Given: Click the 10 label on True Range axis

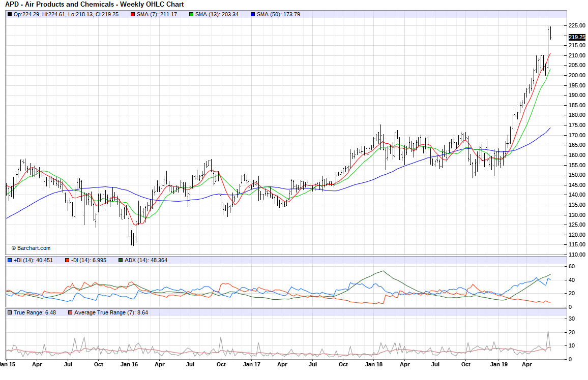Looking at the screenshot, I should point(572,345).
